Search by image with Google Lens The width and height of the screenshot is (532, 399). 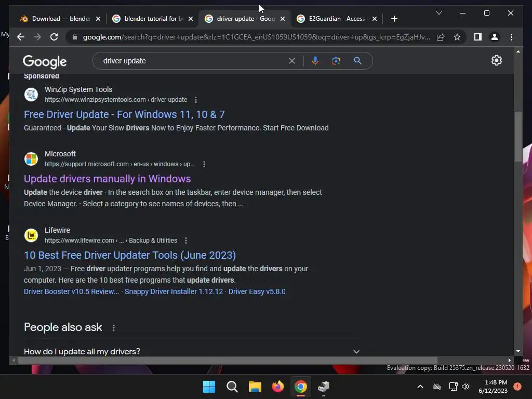[x=336, y=61]
